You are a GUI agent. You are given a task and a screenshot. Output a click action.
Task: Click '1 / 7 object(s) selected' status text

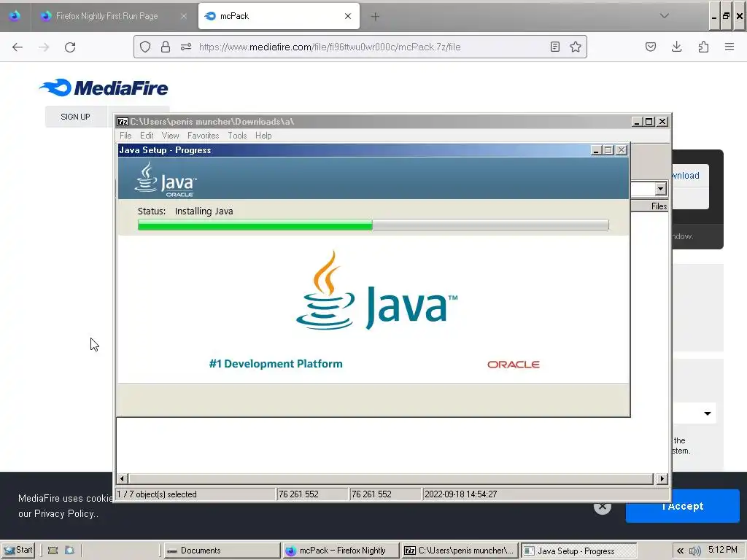tap(157, 494)
